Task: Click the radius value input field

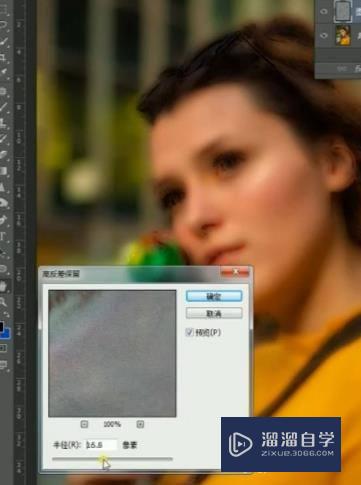Action: point(101,445)
